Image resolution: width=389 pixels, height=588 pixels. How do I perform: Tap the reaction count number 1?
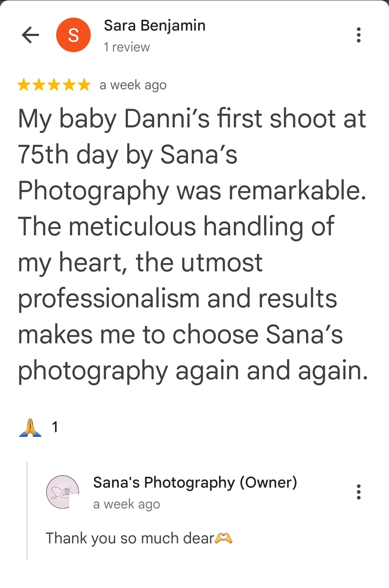(x=55, y=427)
